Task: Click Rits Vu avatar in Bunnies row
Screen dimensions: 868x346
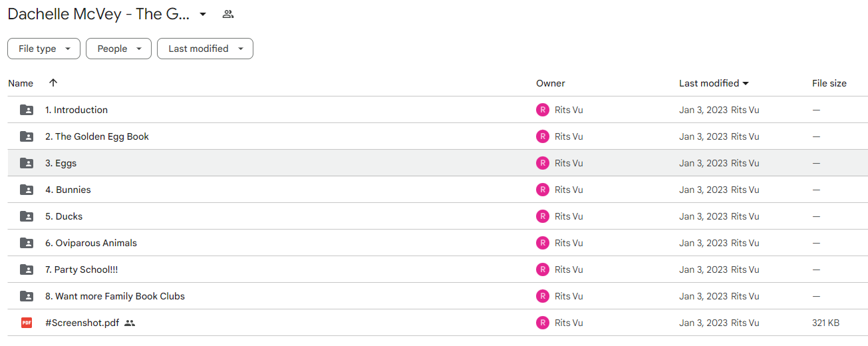Action: [543, 190]
